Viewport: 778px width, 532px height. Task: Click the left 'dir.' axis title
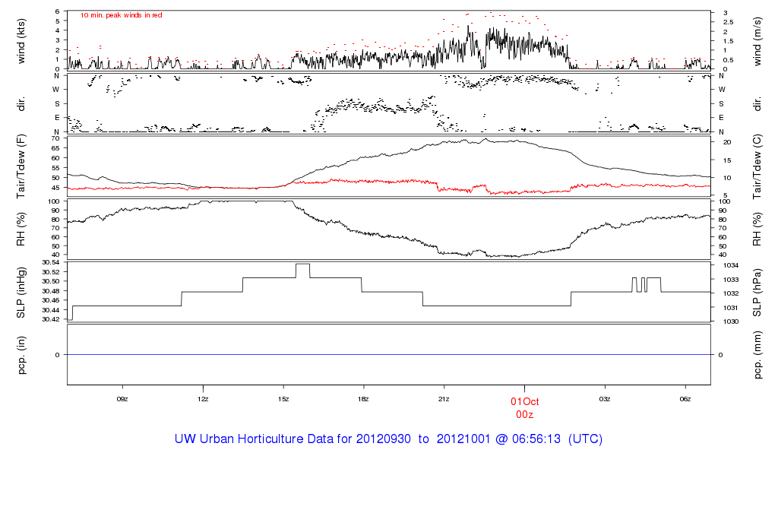(21, 104)
